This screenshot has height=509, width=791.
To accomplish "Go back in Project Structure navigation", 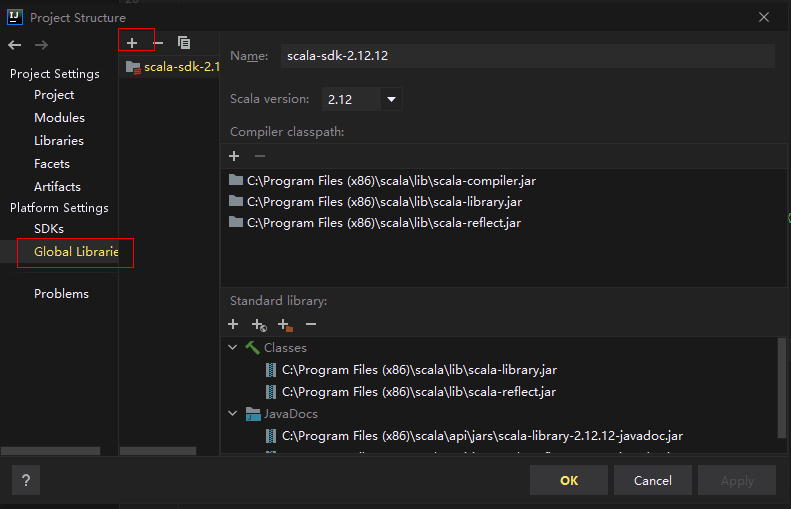I will 14,44.
